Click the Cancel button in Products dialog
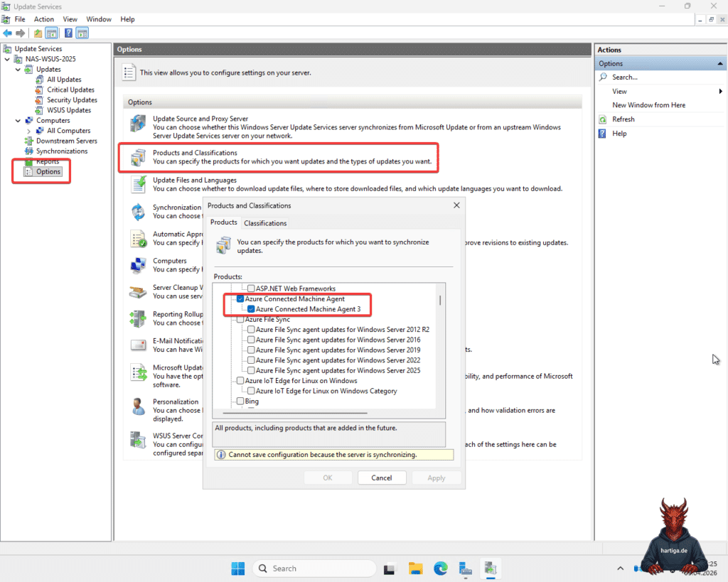728x582 pixels. click(382, 478)
